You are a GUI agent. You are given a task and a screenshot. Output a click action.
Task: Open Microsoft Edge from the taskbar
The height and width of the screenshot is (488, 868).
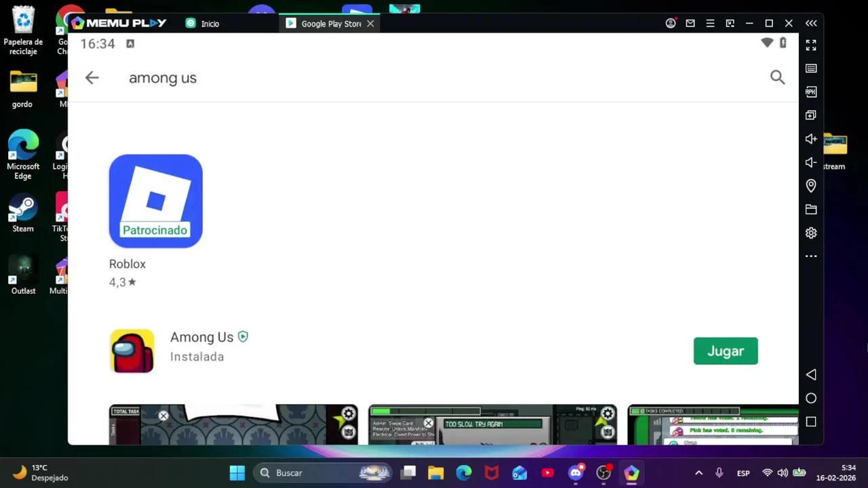pos(463,473)
